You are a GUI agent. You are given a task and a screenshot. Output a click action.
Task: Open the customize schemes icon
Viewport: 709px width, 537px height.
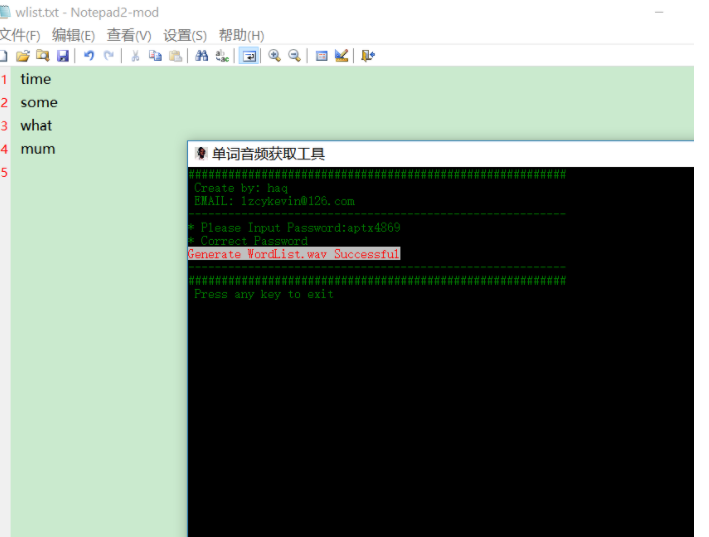(341, 56)
